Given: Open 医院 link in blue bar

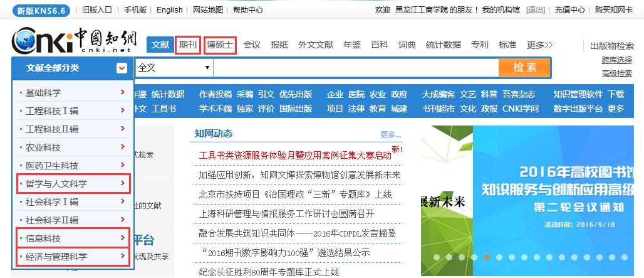Looking at the screenshot, I should [x=356, y=94].
